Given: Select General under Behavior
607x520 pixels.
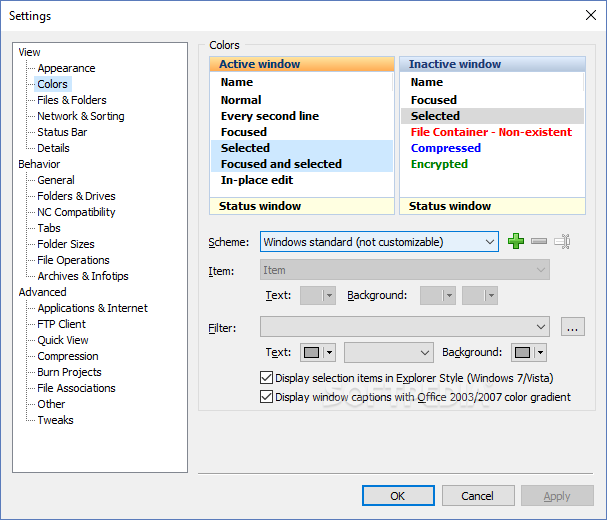Looking at the screenshot, I should [x=56, y=180].
